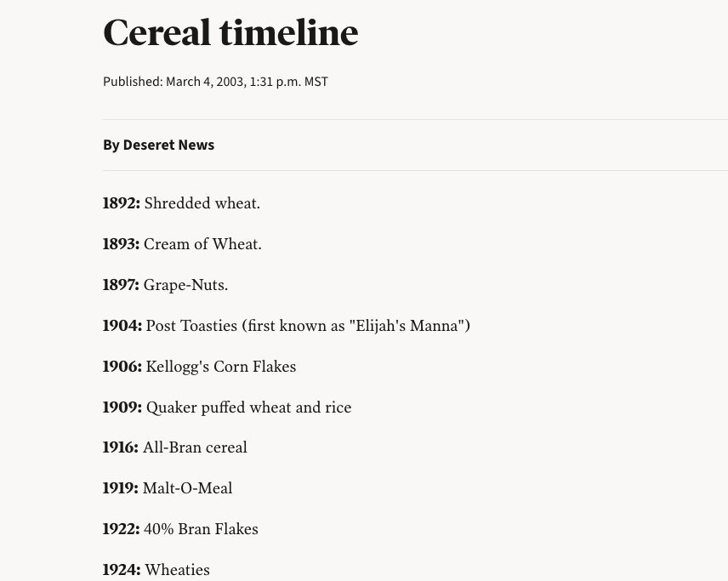Viewport: 728px width, 581px height.
Task: Click the "Shredded wheat." text
Action: (202, 203)
